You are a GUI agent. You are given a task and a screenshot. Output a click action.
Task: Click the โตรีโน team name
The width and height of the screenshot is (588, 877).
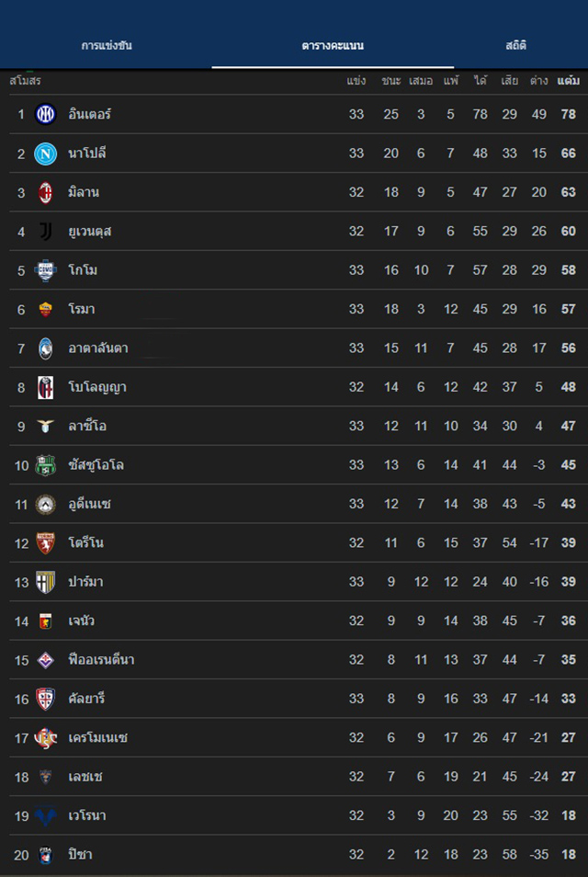(85, 543)
